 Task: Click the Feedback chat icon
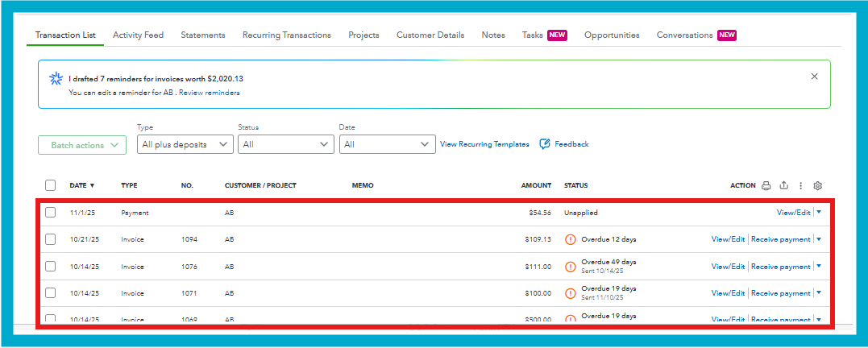(x=545, y=144)
